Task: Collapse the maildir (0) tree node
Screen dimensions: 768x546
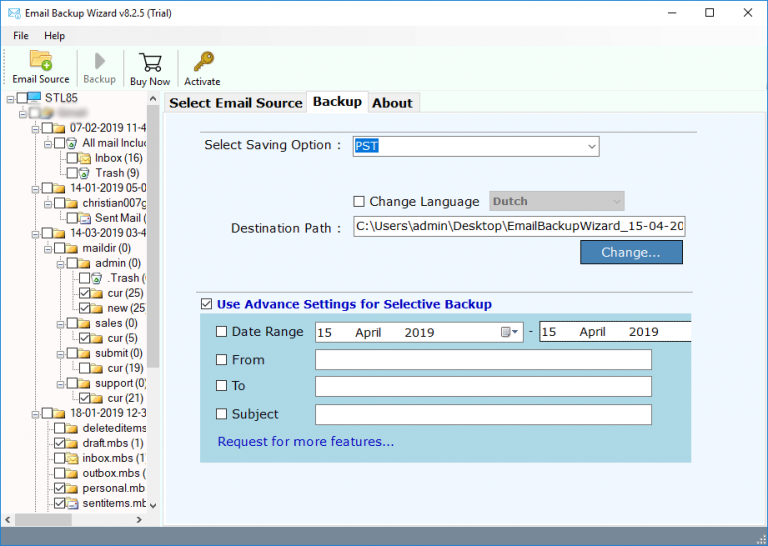Action: [x=46, y=248]
